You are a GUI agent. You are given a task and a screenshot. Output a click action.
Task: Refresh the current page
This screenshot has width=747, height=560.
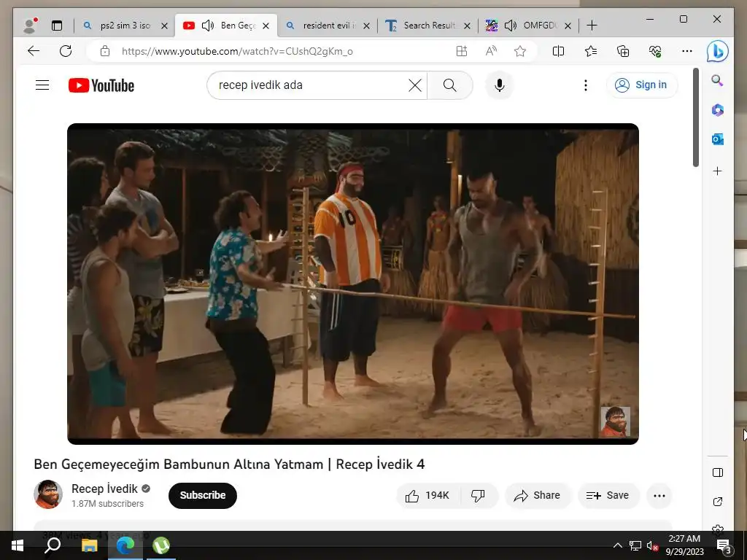click(x=66, y=51)
